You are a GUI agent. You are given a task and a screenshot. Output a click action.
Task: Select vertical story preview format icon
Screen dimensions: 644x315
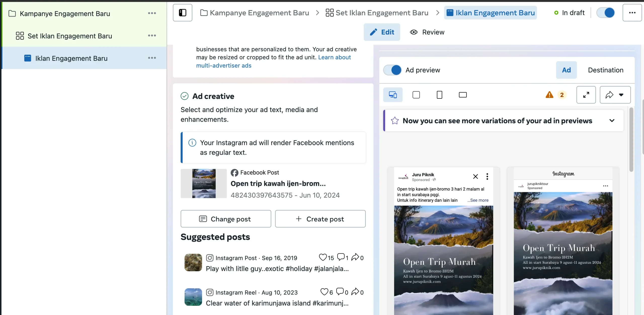pyautogui.click(x=439, y=95)
